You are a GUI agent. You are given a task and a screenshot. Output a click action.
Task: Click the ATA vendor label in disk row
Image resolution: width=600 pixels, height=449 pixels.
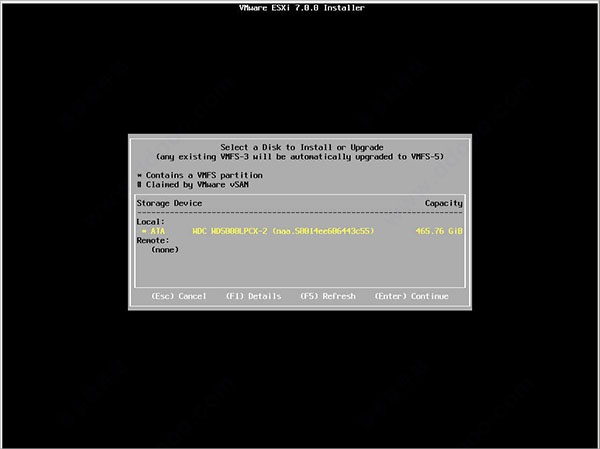[157, 231]
